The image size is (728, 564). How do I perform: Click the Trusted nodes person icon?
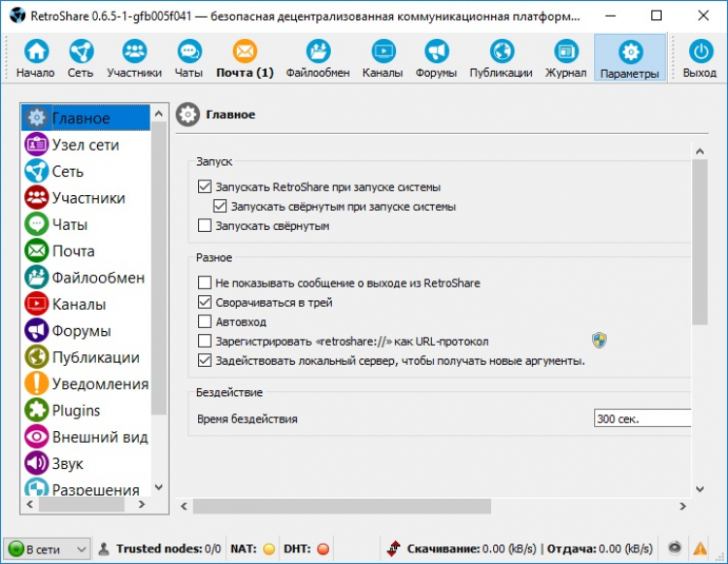tap(104, 549)
